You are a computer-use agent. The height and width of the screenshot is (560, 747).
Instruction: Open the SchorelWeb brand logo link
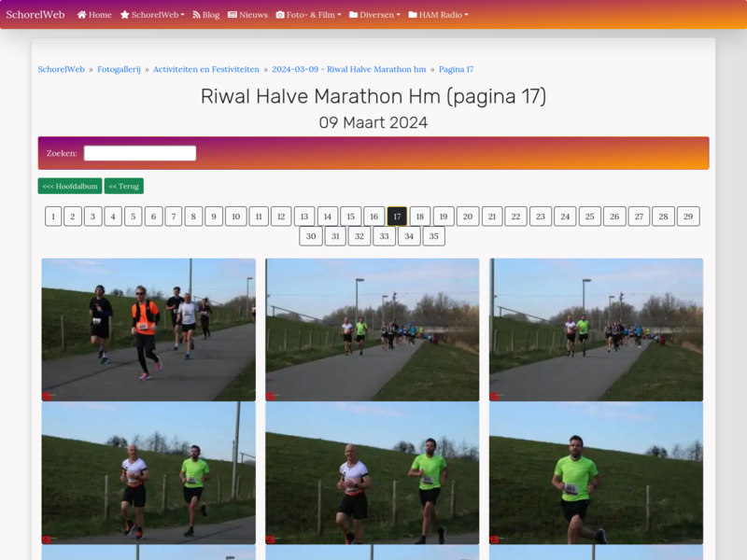(x=35, y=15)
